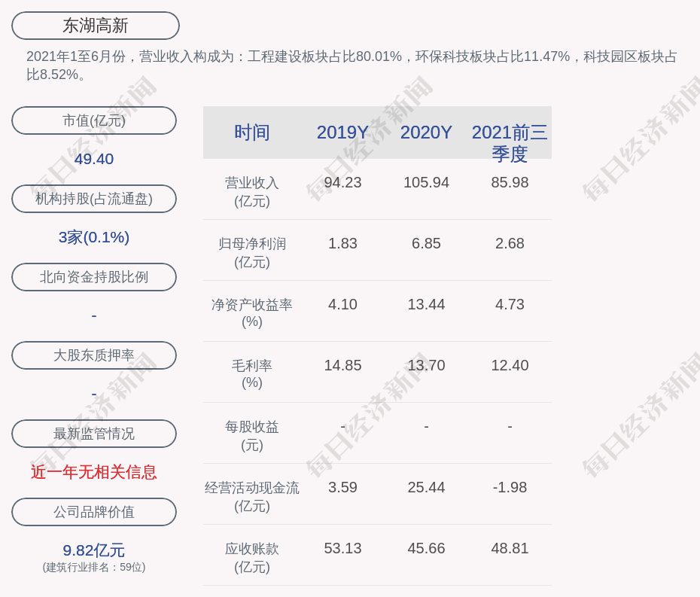Select ROE value 4.10
This screenshot has height=597, width=700.
342,305
